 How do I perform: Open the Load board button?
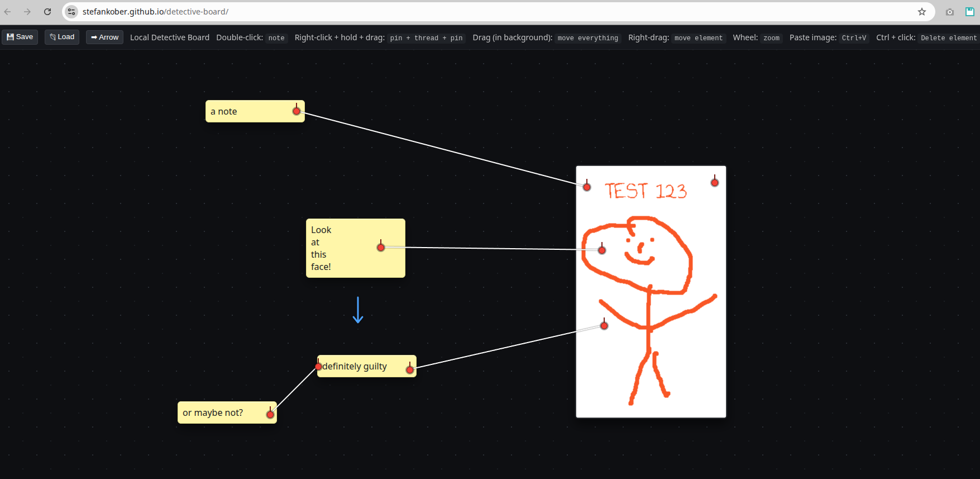click(x=62, y=37)
